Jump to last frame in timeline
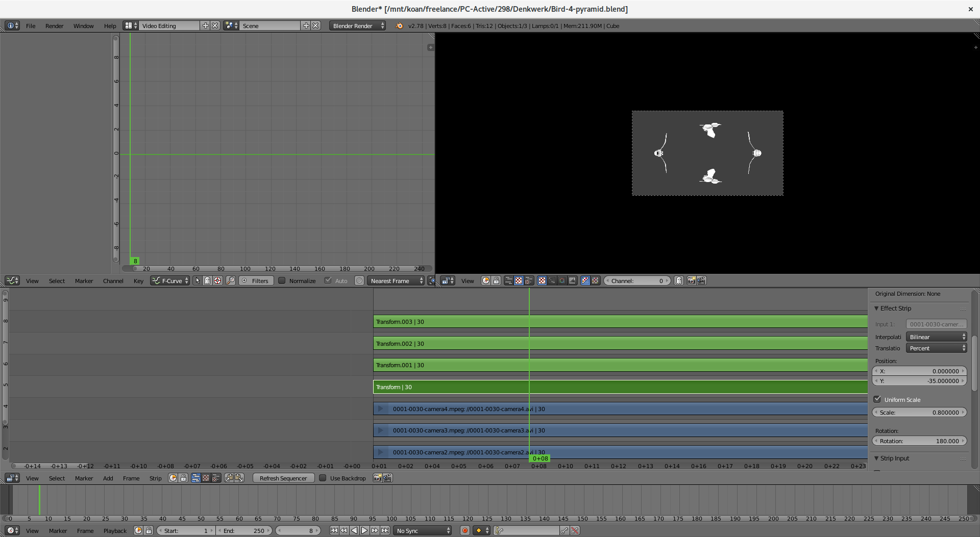The image size is (980, 537). click(x=385, y=530)
